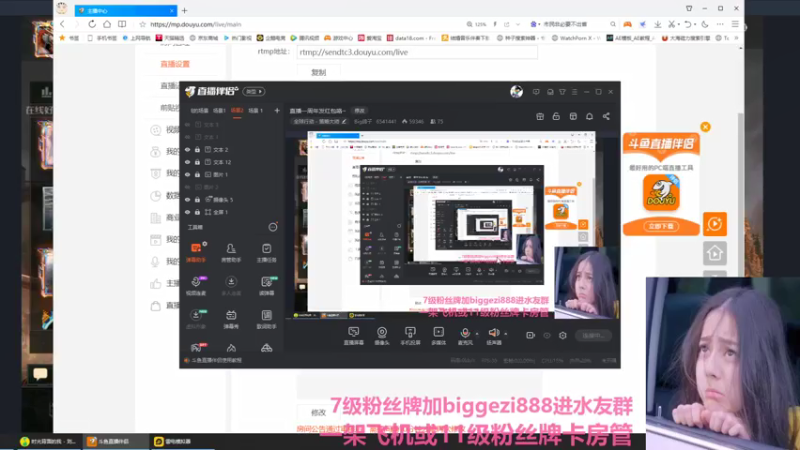Open the speaker options dropdown arrow
This screenshot has height=450, width=800.
506,334
